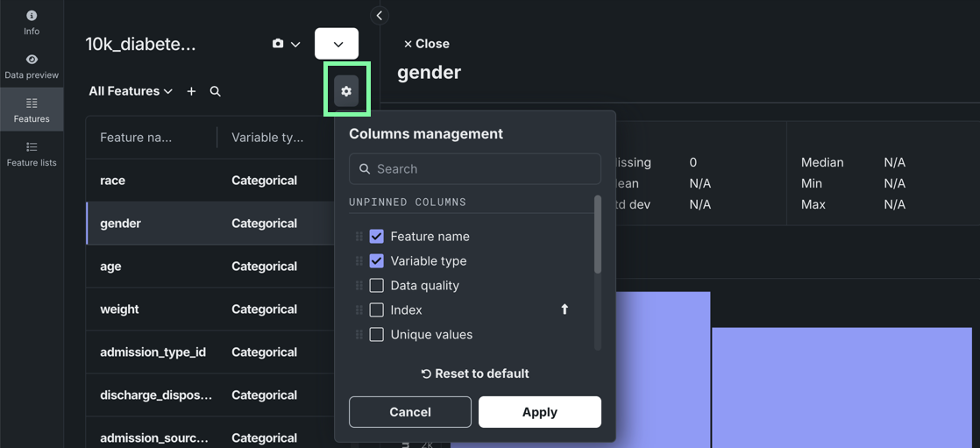Select the Features sidebar tab

pos(32,110)
